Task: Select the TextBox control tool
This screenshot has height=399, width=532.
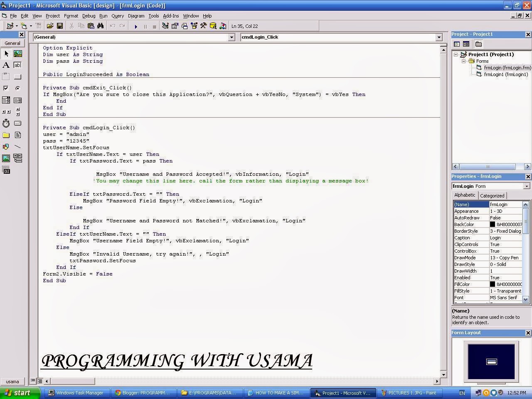Action: (x=17, y=65)
